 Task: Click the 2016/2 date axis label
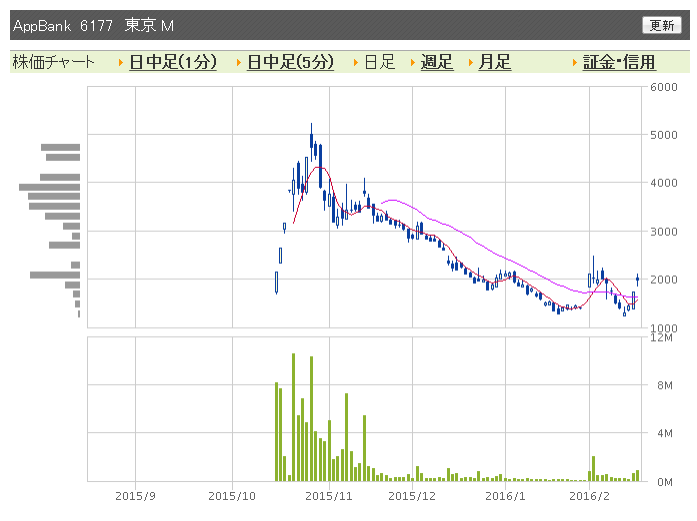coord(589,496)
